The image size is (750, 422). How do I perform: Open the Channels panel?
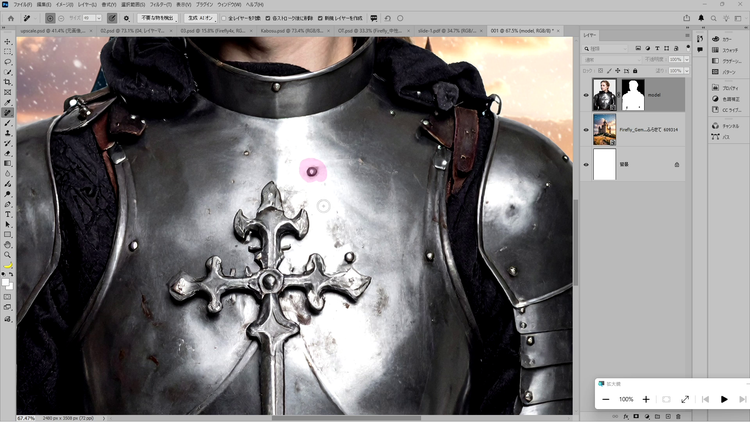click(x=728, y=125)
